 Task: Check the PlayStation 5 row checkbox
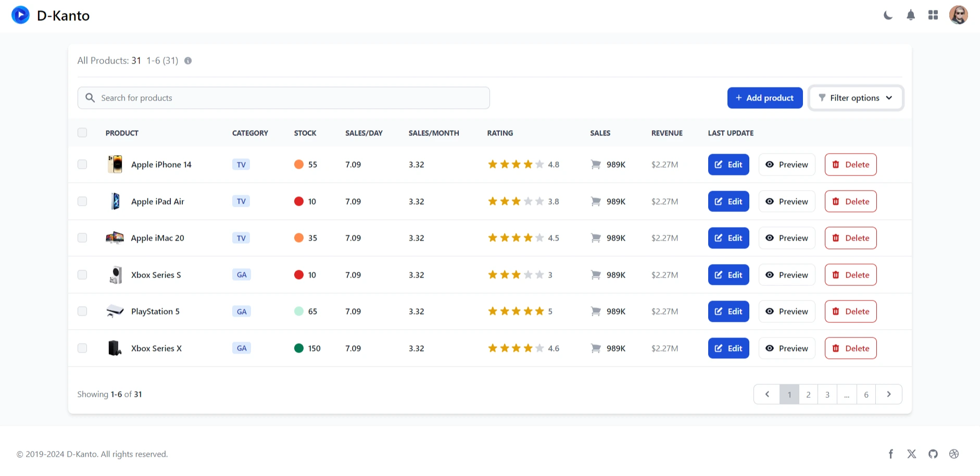tap(82, 311)
